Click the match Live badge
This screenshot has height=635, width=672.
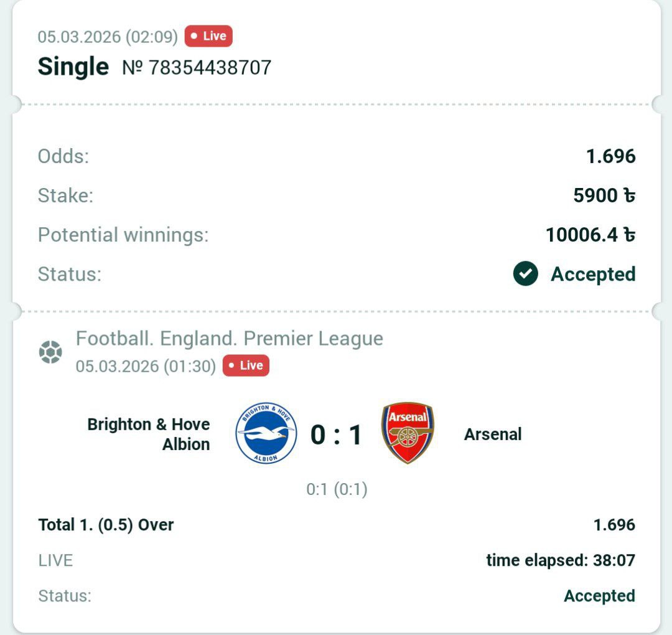[246, 365]
